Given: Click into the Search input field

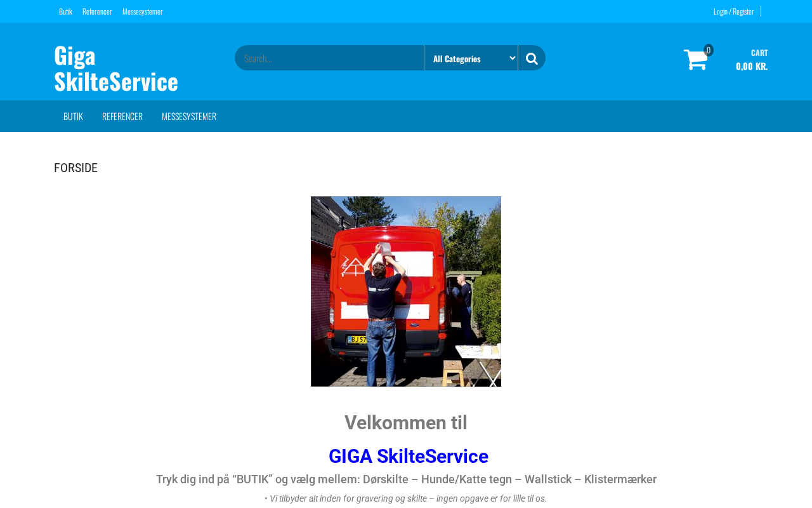Looking at the screenshot, I should pos(329,58).
